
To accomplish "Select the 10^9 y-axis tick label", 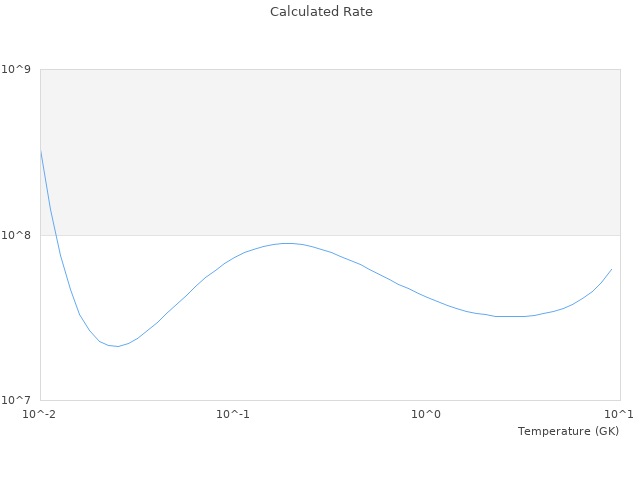I will pyautogui.click(x=17, y=69).
